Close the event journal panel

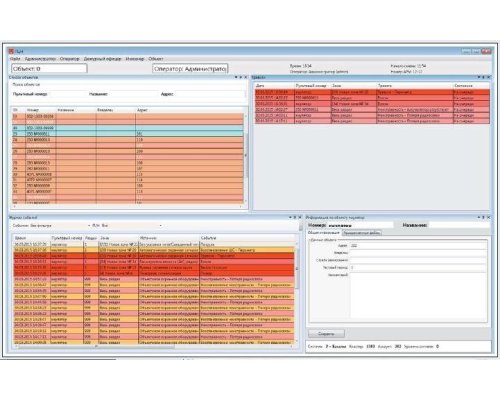tap(300, 217)
